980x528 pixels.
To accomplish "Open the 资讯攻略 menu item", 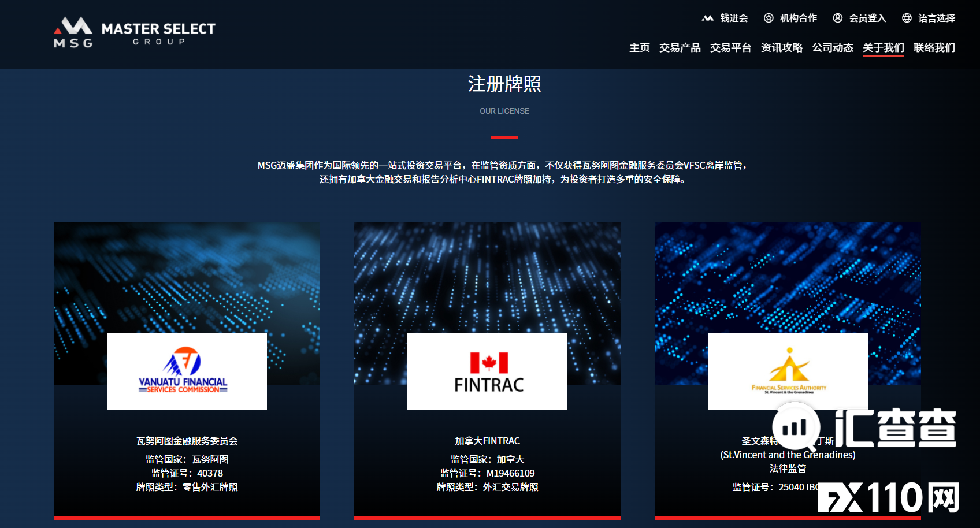I will pos(781,47).
